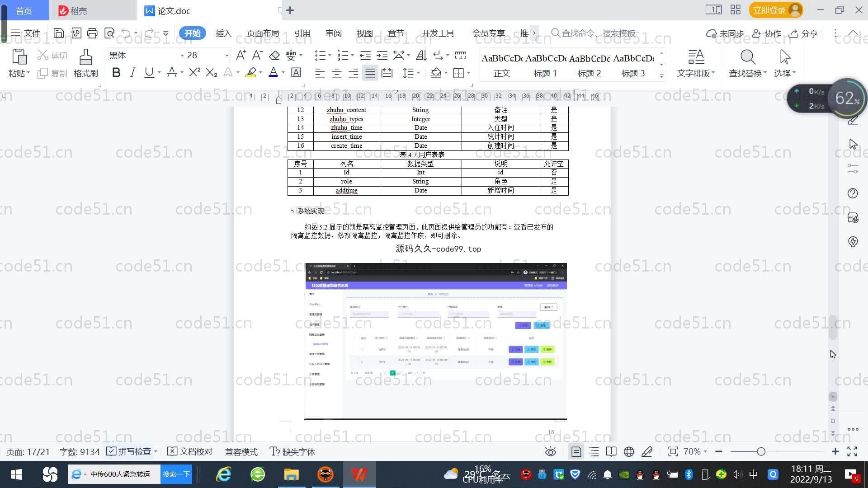Apply superscript formatting

point(194,72)
